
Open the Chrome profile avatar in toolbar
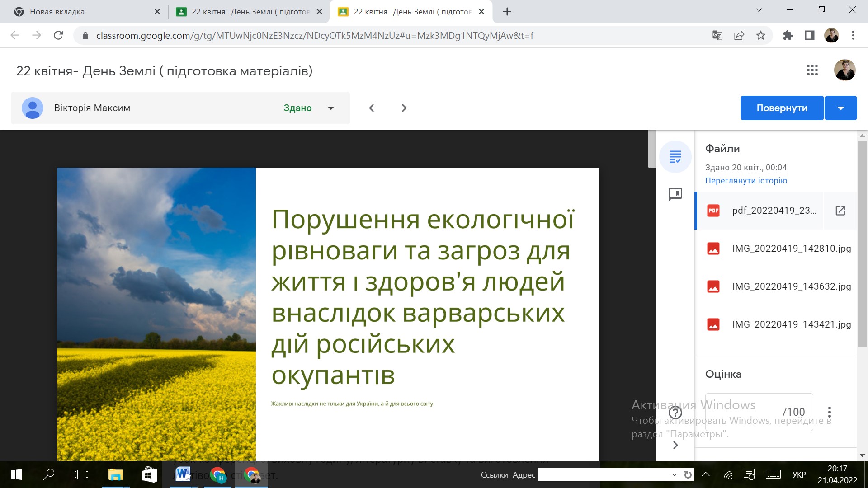831,35
